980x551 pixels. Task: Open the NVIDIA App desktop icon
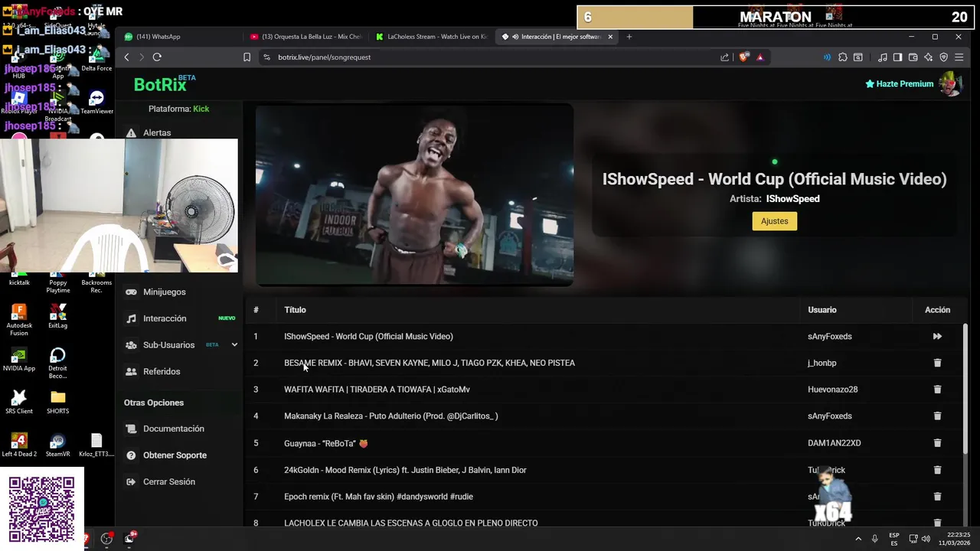18,360
